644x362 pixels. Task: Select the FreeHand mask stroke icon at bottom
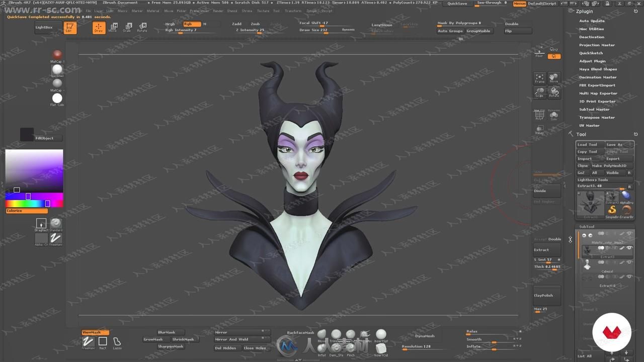(88, 342)
